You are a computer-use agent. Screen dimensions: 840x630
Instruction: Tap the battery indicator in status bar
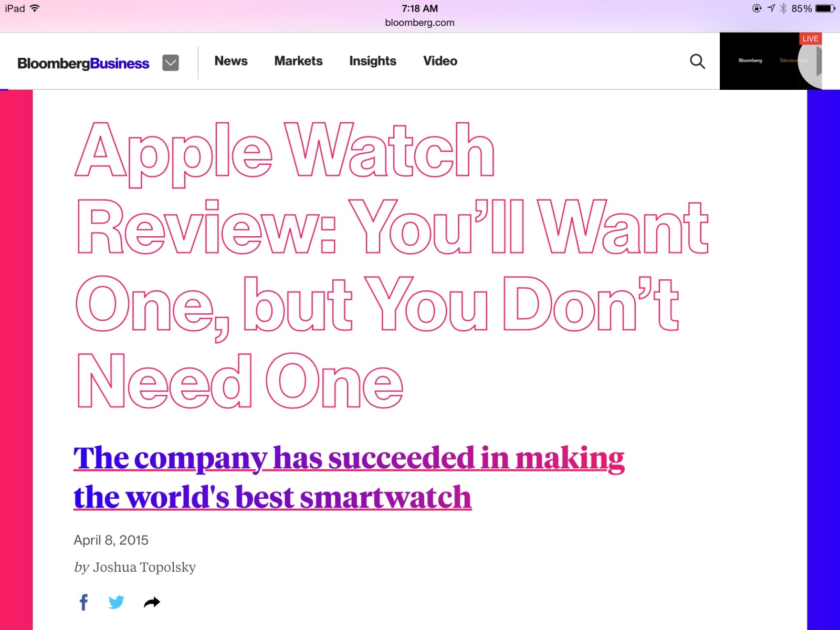825,8
